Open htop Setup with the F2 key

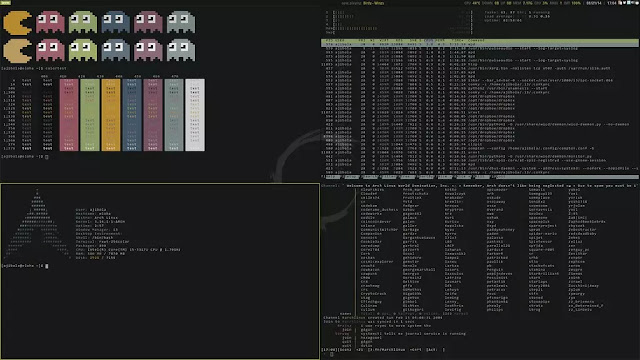point(352,177)
